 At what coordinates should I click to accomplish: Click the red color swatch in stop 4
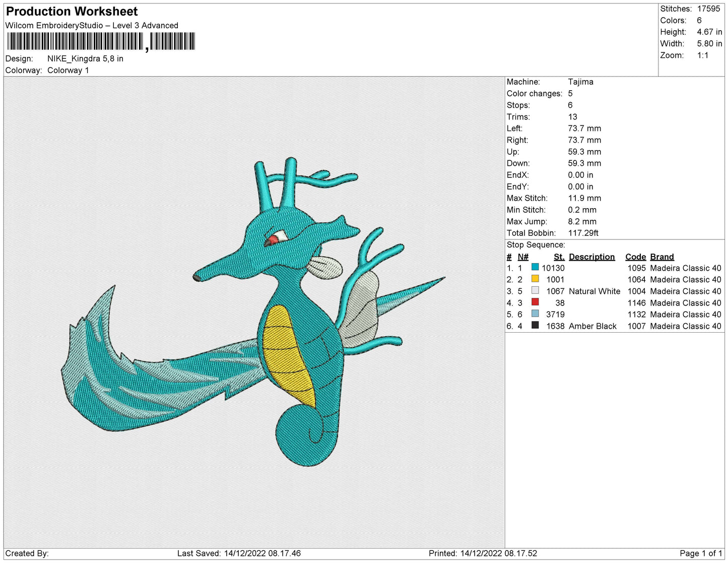pyautogui.click(x=535, y=302)
